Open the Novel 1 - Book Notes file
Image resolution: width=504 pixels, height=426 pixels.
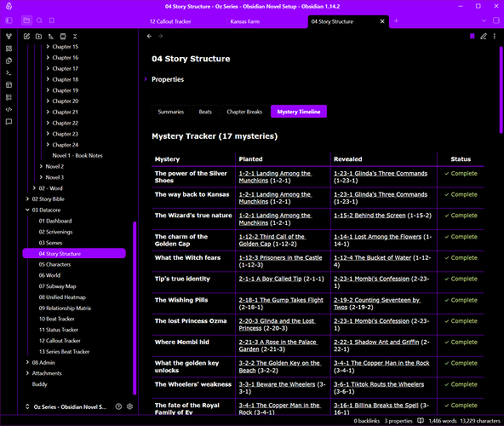pos(77,156)
